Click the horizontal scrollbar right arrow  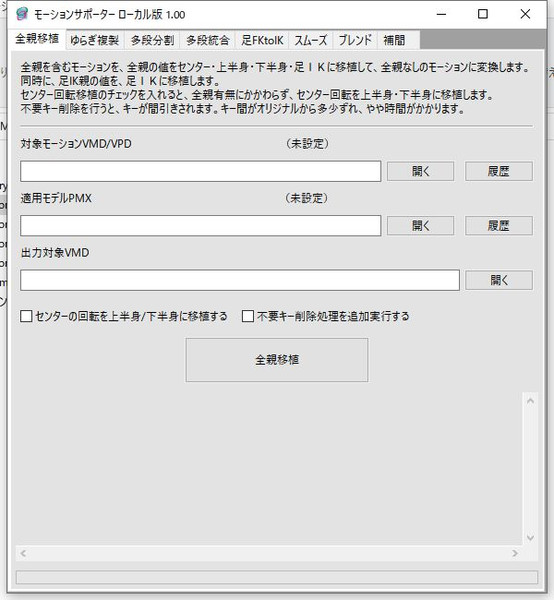(515, 553)
